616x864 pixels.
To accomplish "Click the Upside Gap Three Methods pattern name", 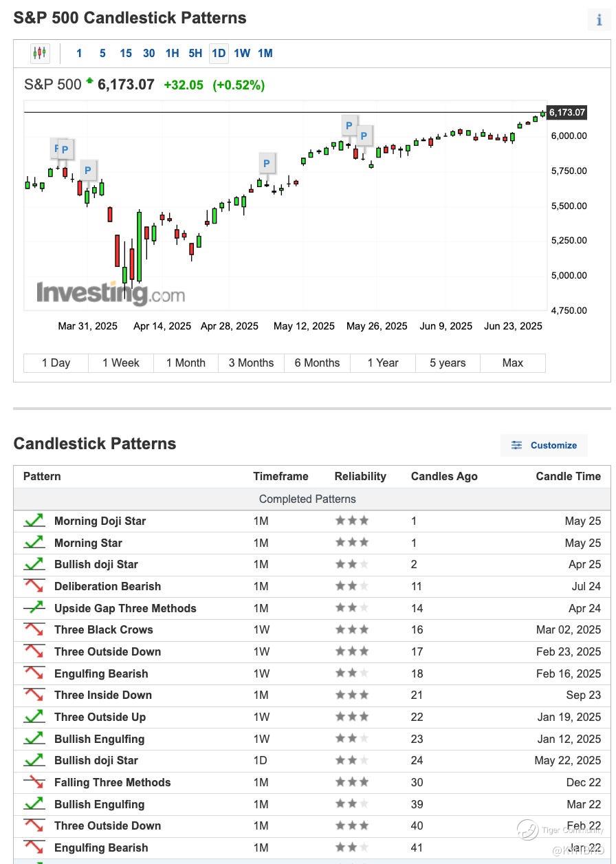I will click(125, 608).
